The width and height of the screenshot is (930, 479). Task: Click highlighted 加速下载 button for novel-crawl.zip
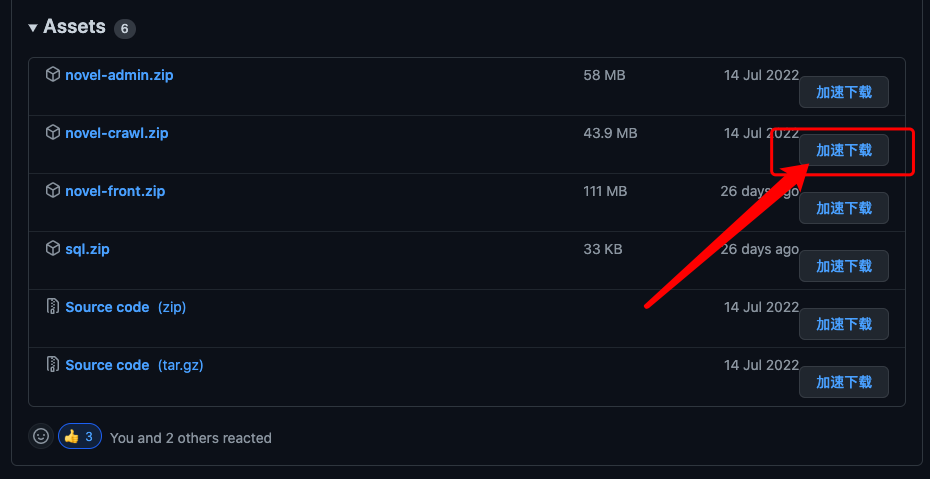[843, 150]
